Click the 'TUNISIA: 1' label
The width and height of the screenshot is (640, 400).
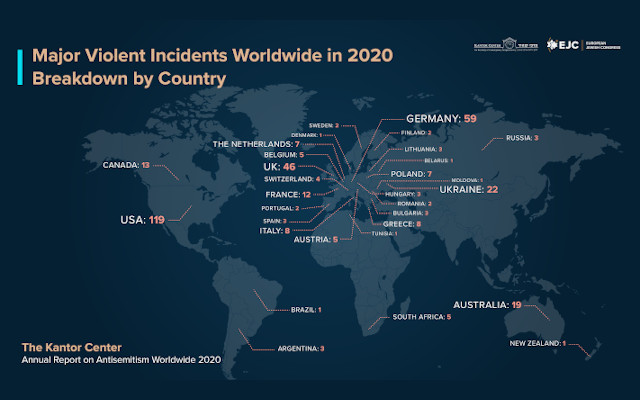[384, 233]
